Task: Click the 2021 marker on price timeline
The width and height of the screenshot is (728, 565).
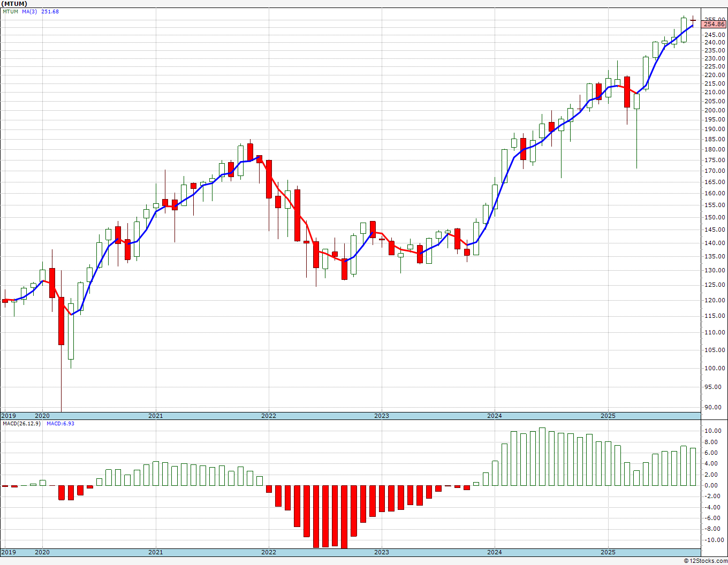Action: tap(155, 416)
